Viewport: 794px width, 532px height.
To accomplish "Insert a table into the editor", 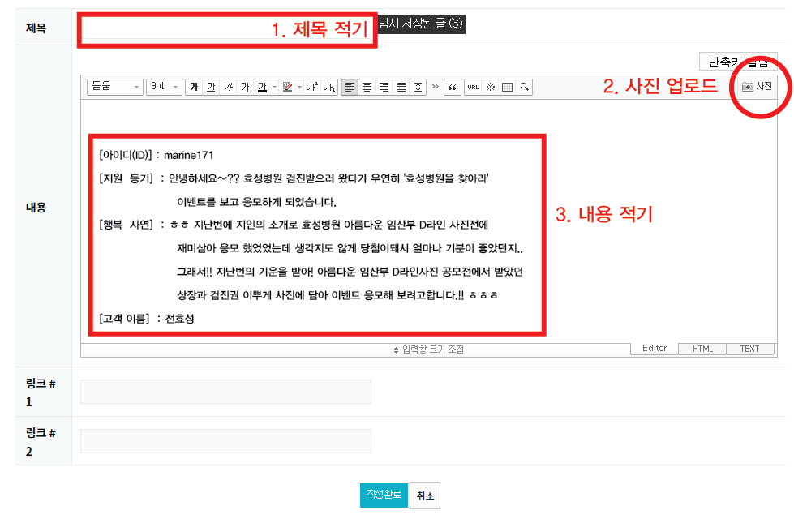I will coord(508,87).
